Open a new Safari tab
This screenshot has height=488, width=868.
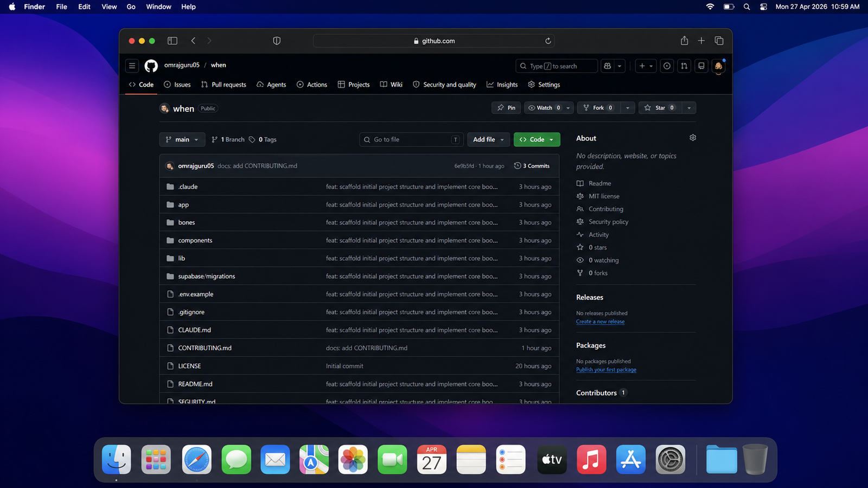pos(701,41)
